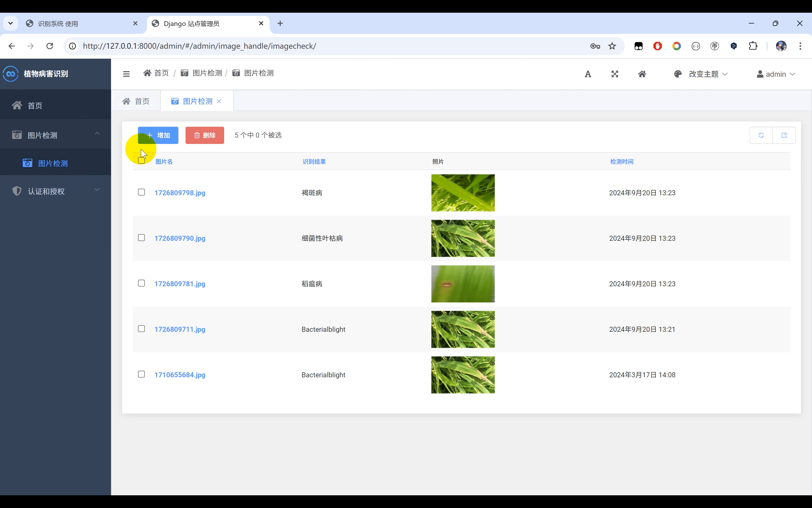Close the 图片检测 page tab
812x508 pixels.
pyautogui.click(x=219, y=101)
